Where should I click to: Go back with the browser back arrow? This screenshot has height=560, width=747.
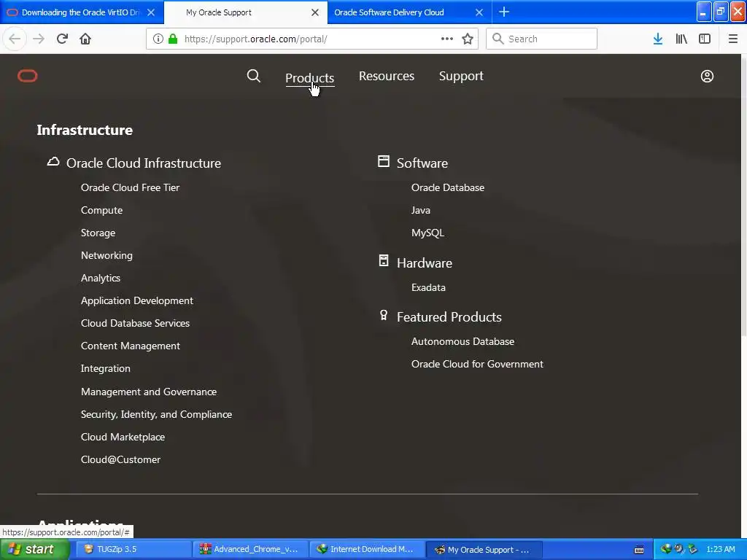[x=15, y=39]
